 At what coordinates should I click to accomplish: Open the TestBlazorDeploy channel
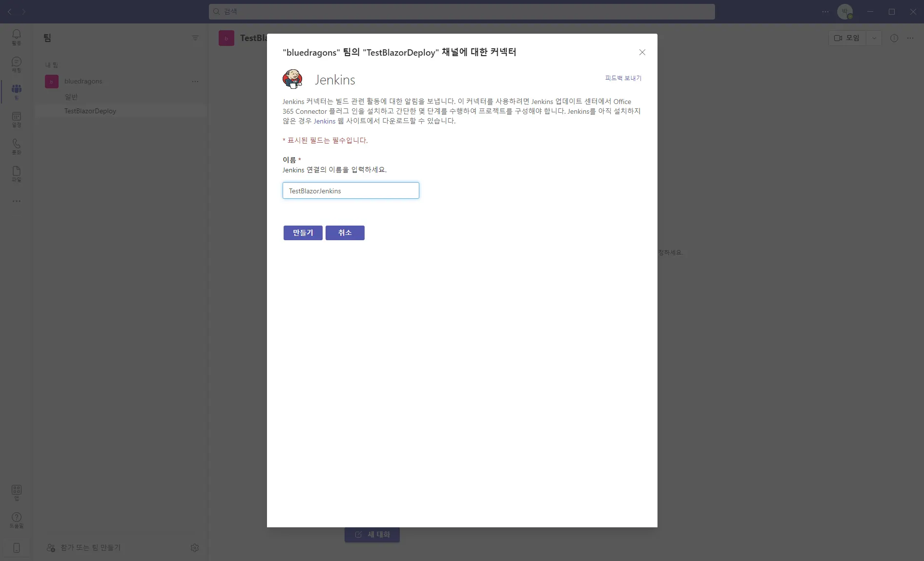tap(122, 111)
